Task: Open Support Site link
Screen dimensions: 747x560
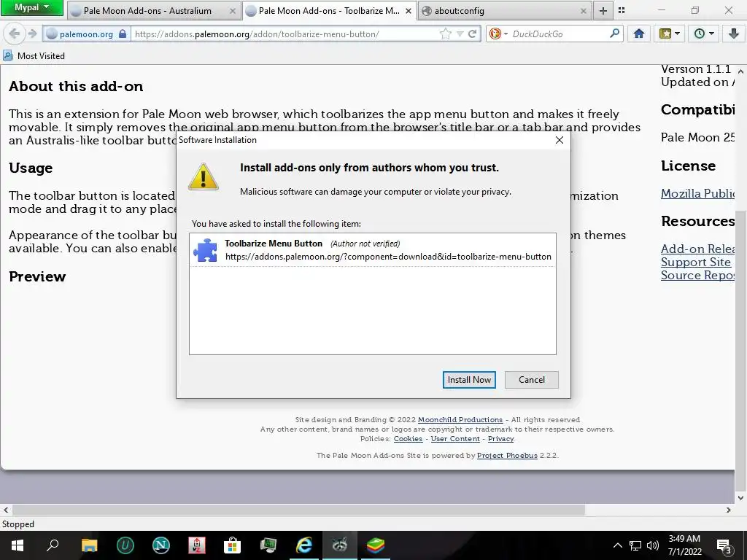Action: point(695,262)
